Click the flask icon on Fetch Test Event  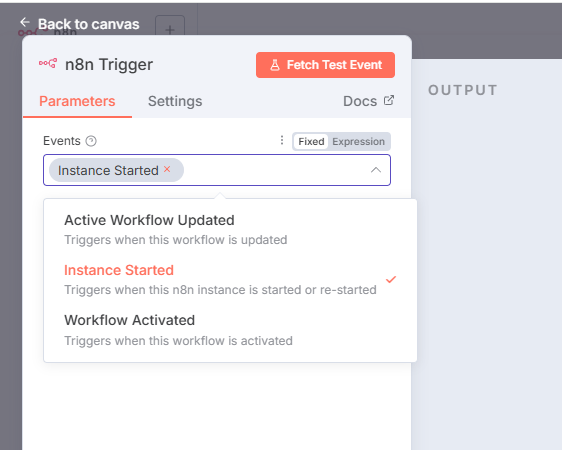point(275,65)
